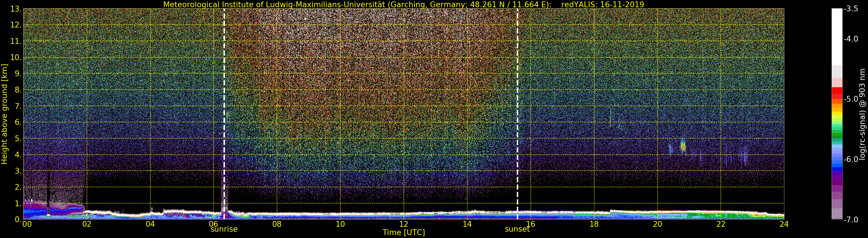868x238 pixels.
Task: Click the time axis tick label 06
Action: point(214,224)
